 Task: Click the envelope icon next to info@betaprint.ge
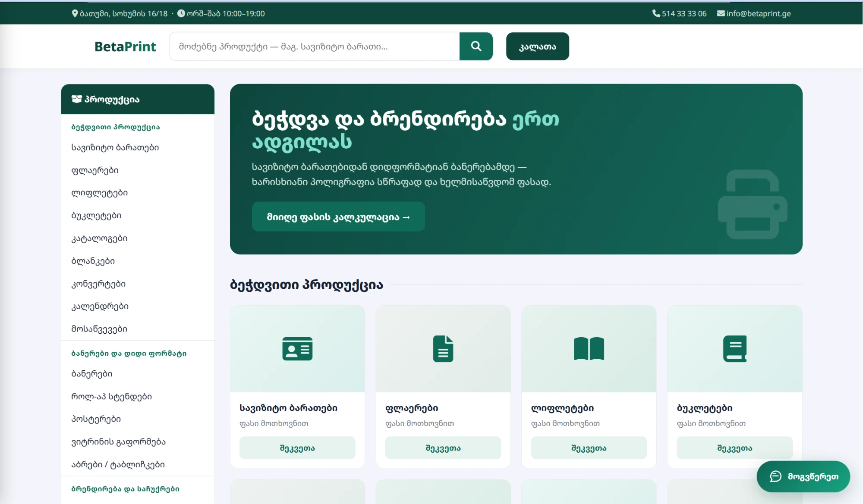(x=721, y=13)
